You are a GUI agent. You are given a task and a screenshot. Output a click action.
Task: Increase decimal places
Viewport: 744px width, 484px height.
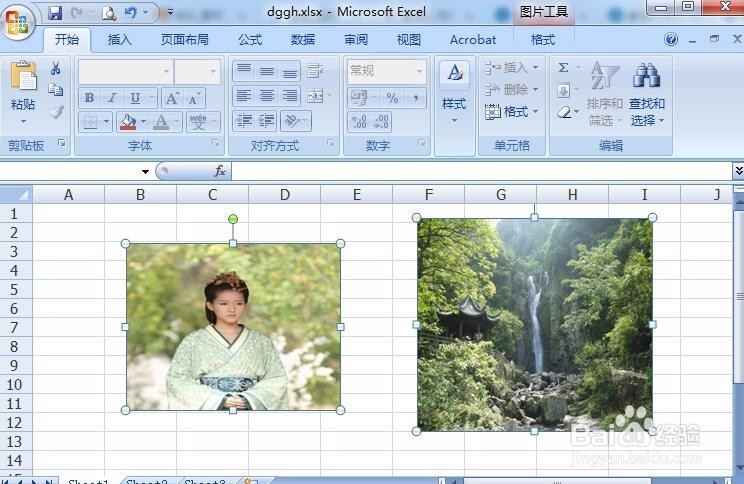click(359, 121)
